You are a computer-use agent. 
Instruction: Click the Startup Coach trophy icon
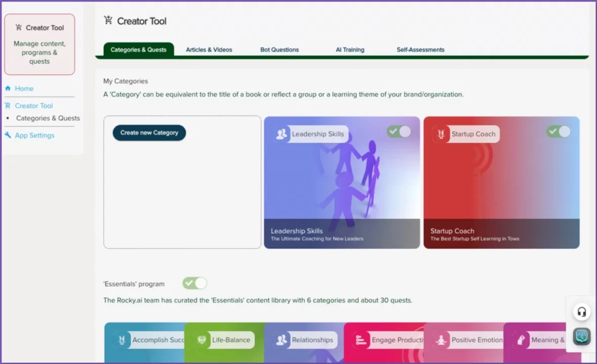click(x=440, y=134)
